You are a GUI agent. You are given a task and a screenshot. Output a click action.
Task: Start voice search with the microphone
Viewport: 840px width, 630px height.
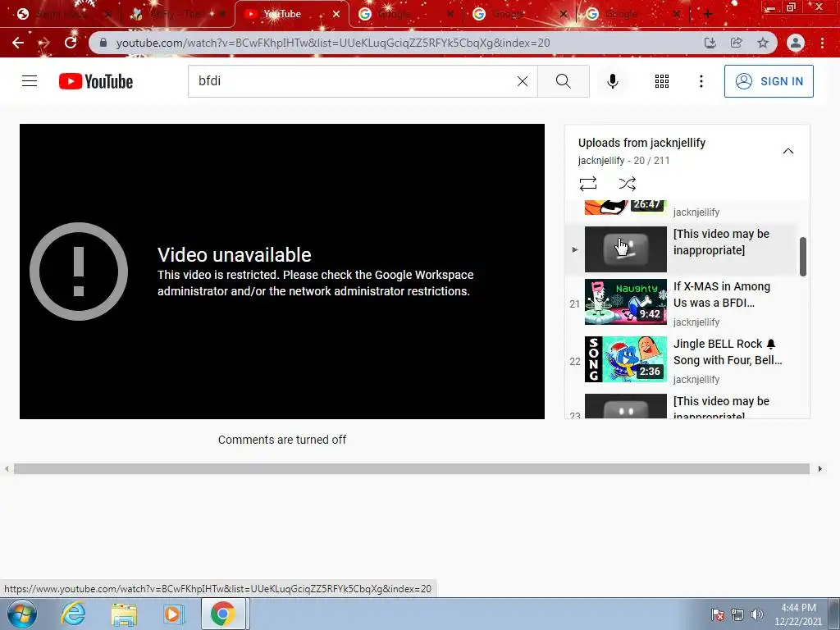click(x=613, y=81)
